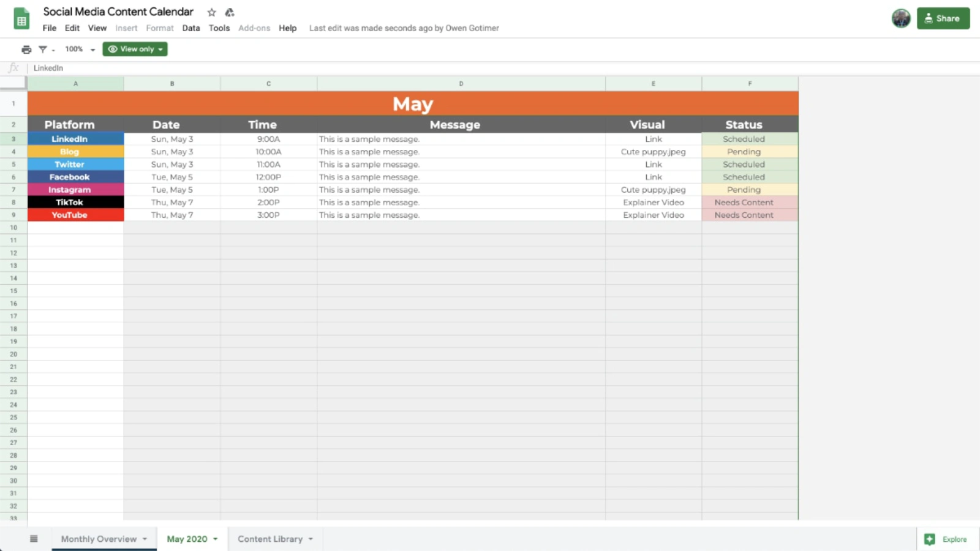Open the Insert menu

127,28
